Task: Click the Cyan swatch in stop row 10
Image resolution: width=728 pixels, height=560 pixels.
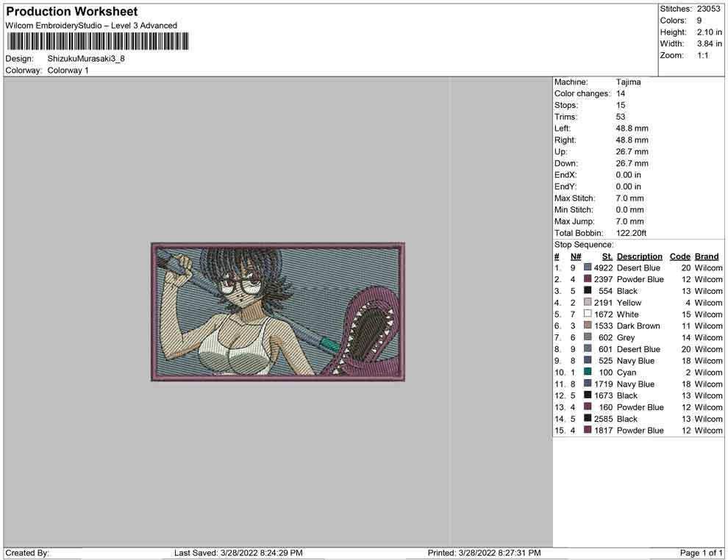Action: (x=588, y=372)
